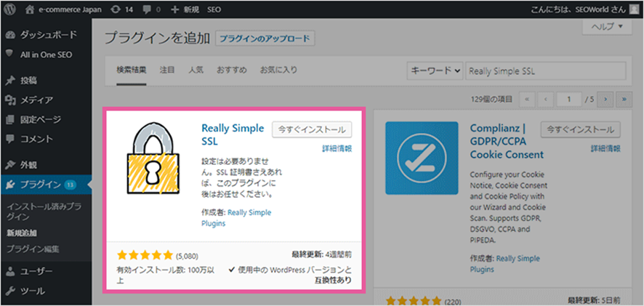Go to next page with › button
The height and width of the screenshot is (306, 644).
(605, 99)
